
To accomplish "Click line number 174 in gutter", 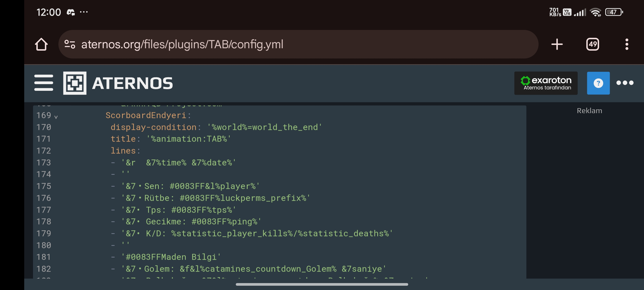I will 44,174.
